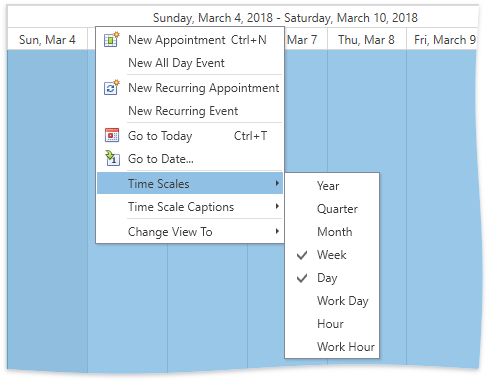The image size is (489, 382).
Task: Uncheck the Week time scale
Action: coord(332,255)
